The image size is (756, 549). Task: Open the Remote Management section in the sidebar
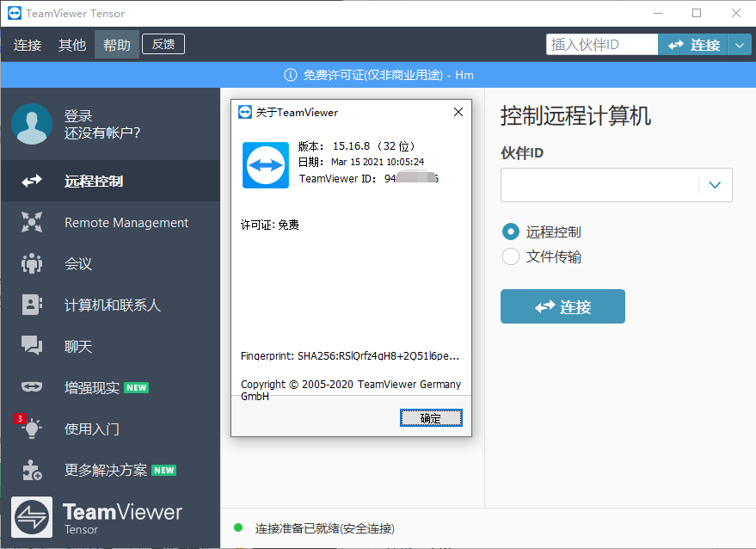point(126,222)
